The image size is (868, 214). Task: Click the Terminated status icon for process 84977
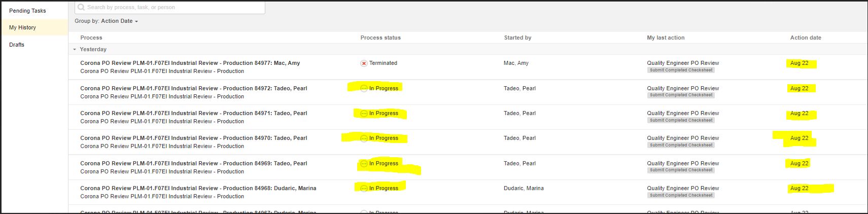(364, 63)
